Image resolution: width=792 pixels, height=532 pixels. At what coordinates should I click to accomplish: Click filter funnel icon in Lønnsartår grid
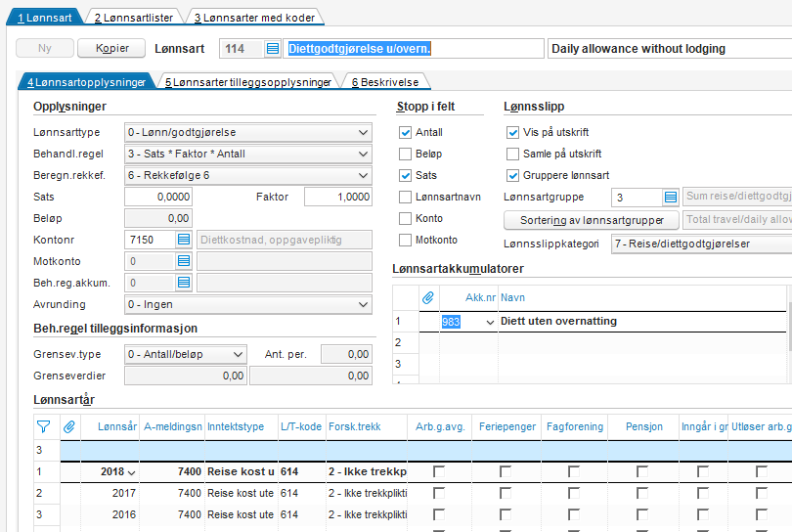pyautogui.click(x=43, y=425)
